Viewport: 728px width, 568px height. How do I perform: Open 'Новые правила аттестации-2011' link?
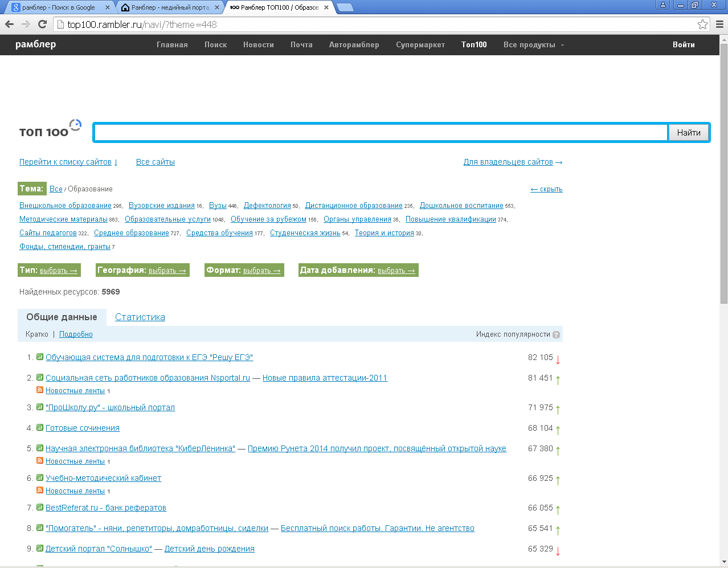point(325,378)
